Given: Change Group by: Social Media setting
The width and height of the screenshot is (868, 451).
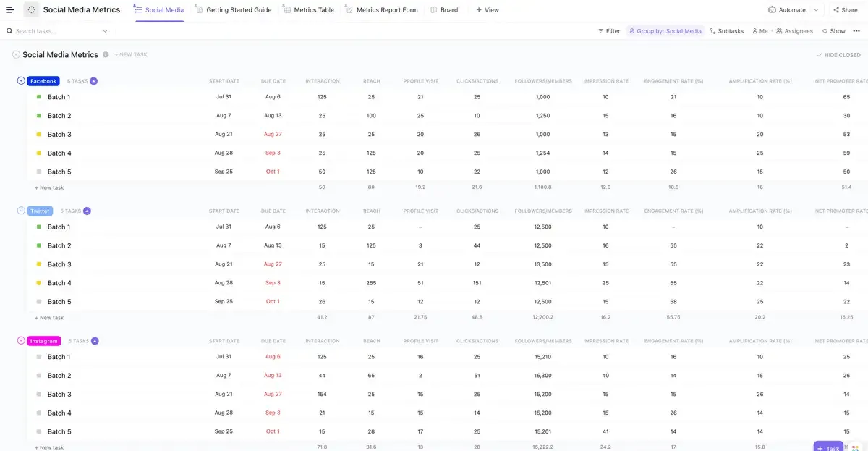Looking at the screenshot, I should click(x=665, y=31).
